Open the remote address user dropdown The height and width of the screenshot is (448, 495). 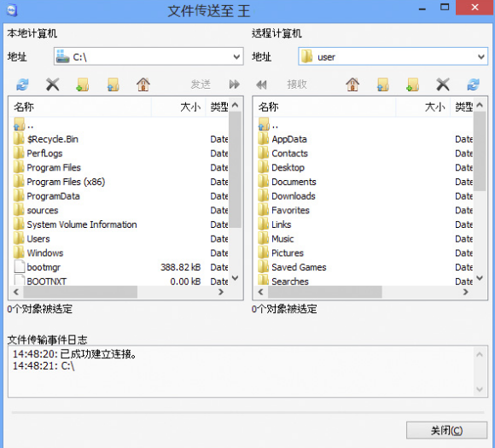point(481,57)
